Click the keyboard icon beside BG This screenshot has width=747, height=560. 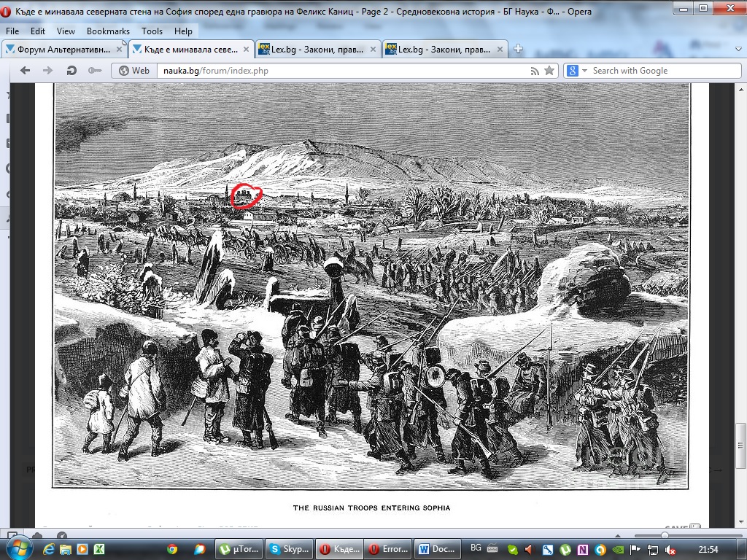point(492,548)
